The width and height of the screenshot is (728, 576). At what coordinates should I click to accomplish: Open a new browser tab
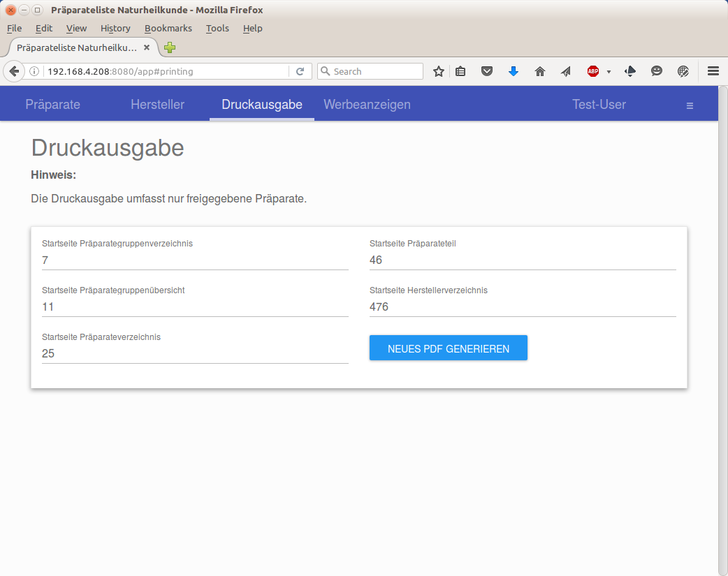[x=170, y=47]
